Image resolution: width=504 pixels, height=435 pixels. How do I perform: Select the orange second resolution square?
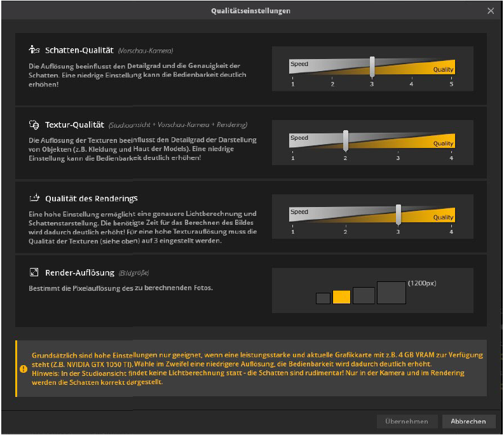pos(341,297)
